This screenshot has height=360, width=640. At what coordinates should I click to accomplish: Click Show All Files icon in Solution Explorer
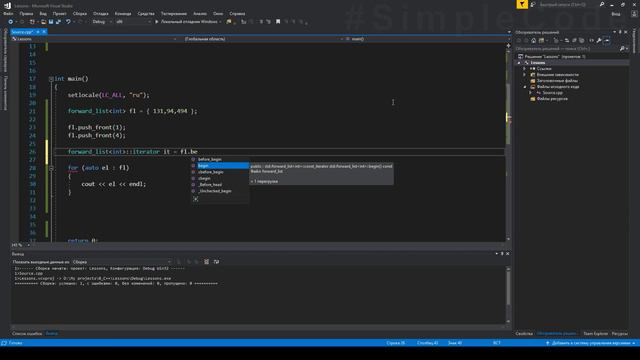point(582,40)
